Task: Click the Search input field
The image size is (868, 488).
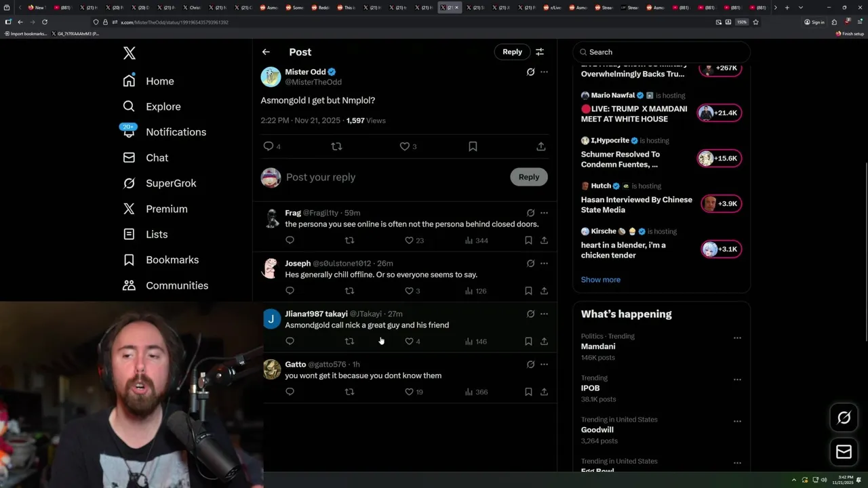Action: (662, 52)
